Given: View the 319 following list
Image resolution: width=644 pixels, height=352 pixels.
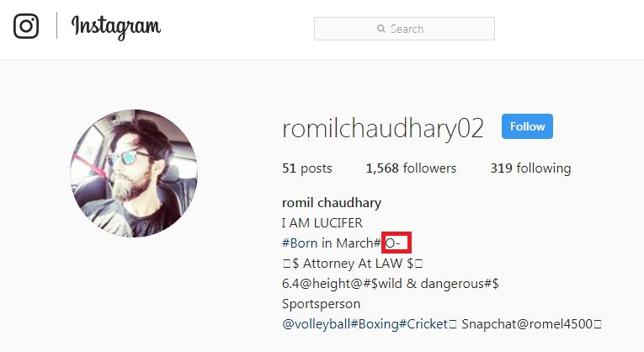Looking at the screenshot, I should (x=530, y=168).
